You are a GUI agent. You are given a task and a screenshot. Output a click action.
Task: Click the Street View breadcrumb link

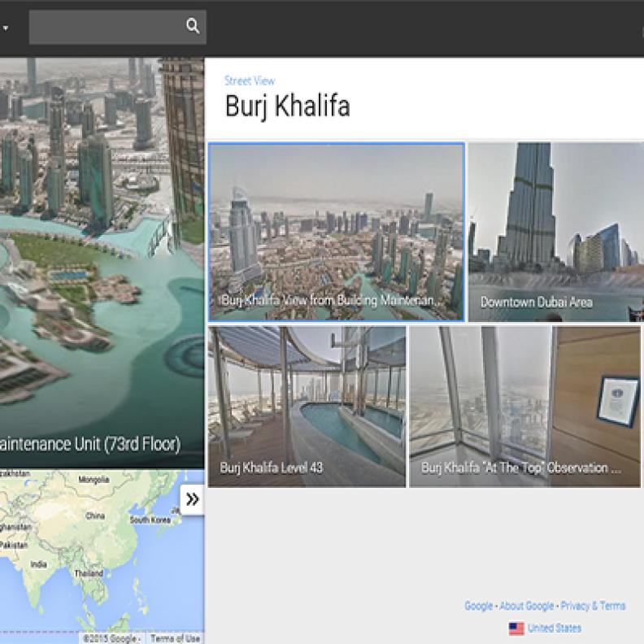tap(250, 81)
